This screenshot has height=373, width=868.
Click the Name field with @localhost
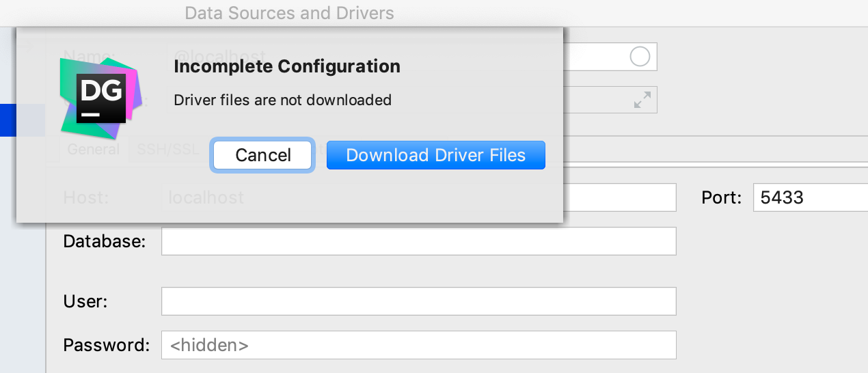tap(411, 57)
